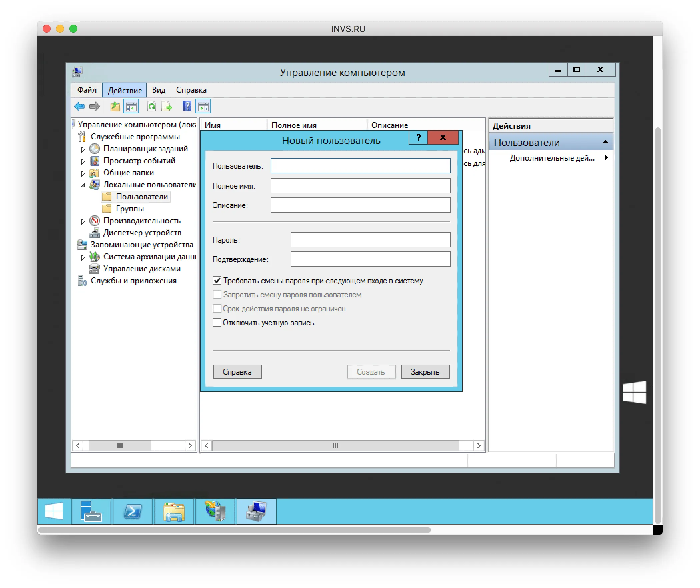This screenshot has width=700, height=588.
Task: Toggle the console tree pane icon
Action: [x=131, y=106]
